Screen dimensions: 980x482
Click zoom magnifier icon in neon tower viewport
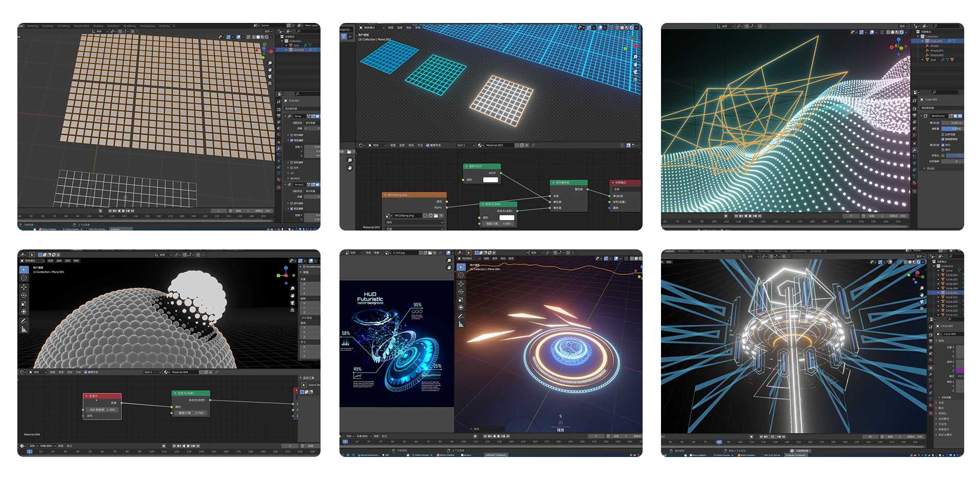pyautogui.click(x=922, y=288)
